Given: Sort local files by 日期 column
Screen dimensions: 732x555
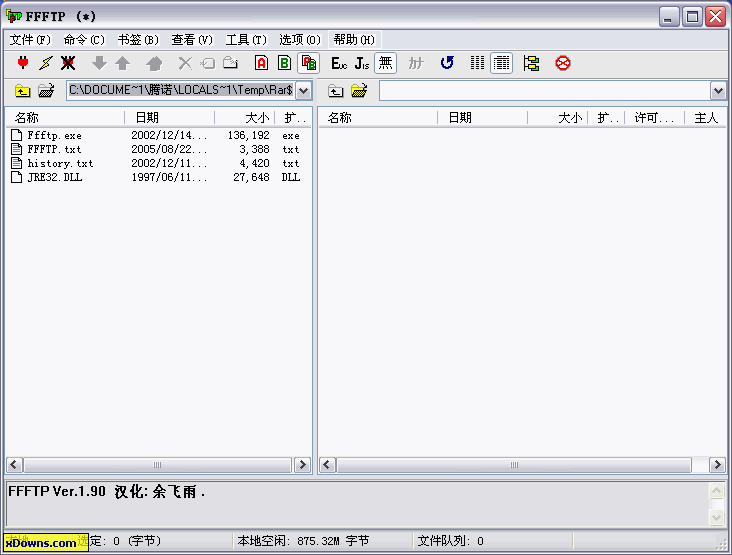Looking at the screenshot, I should [x=169, y=118].
